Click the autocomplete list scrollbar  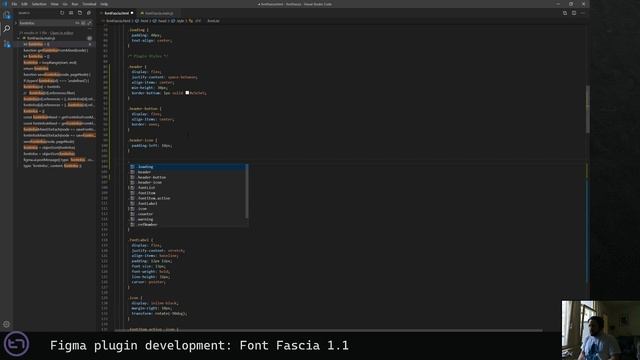[247, 191]
